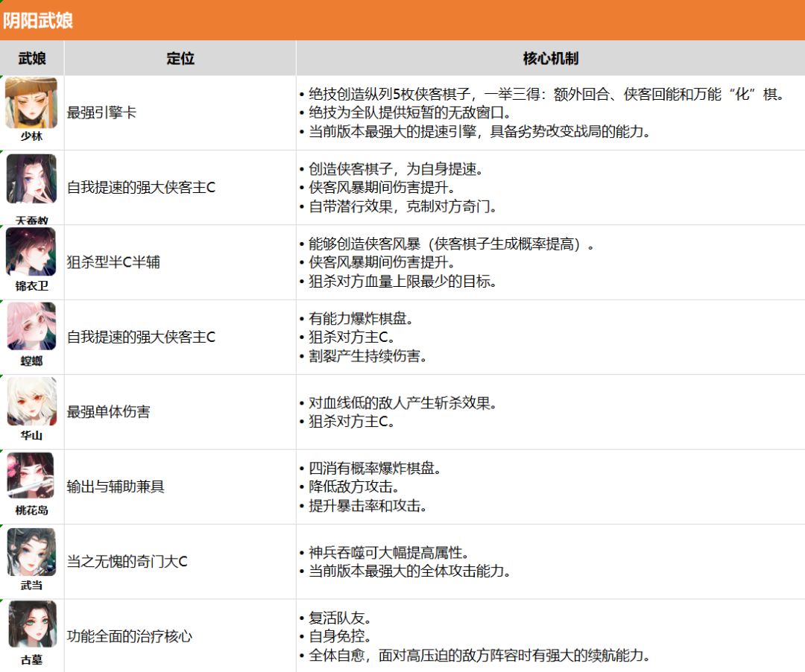Click the line 割裂产生持续伤害
Image resolution: width=805 pixels, height=672 pixels.
click(364, 356)
